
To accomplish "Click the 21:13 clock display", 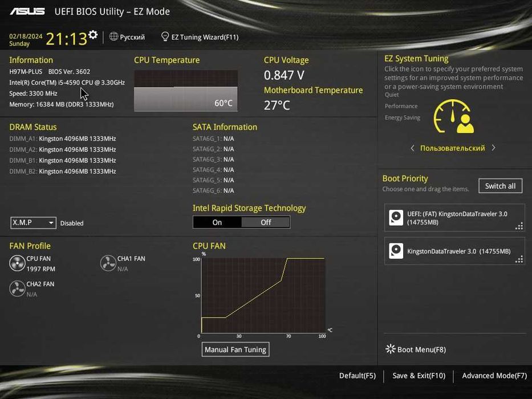I will (67, 39).
